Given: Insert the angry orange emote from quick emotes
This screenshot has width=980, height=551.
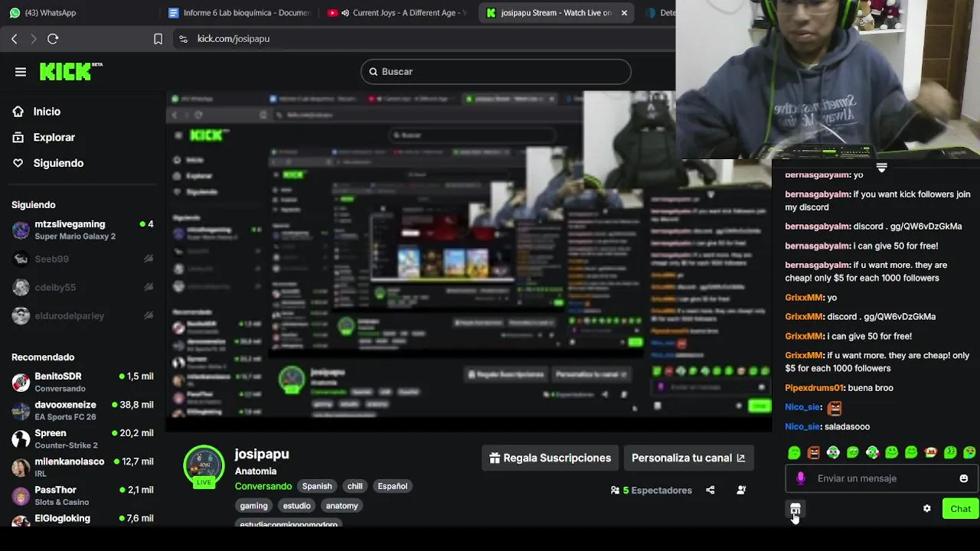Looking at the screenshot, I should point(813,453).
